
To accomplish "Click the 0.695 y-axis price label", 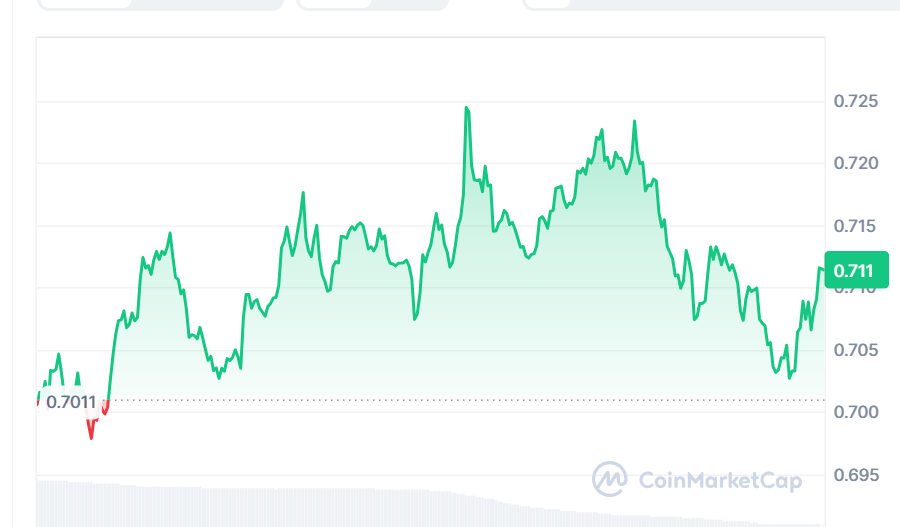I will pyautogui.click(x=855, y=474).
